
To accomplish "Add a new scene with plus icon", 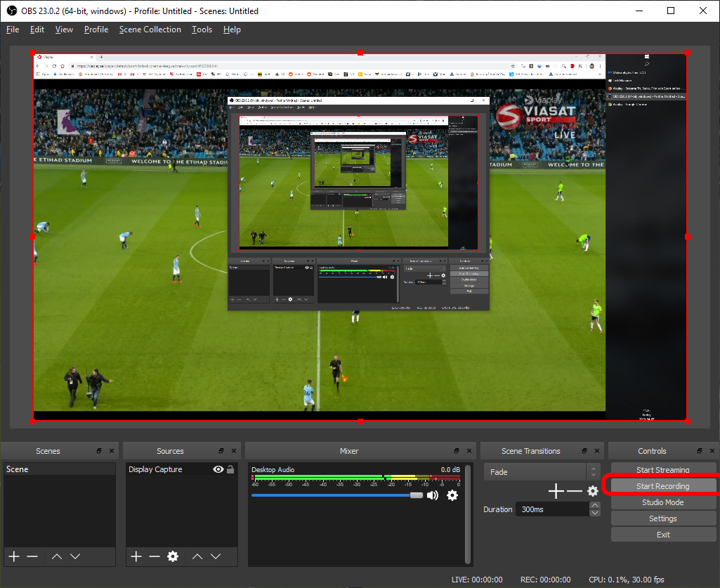I will tap(14, 556).
